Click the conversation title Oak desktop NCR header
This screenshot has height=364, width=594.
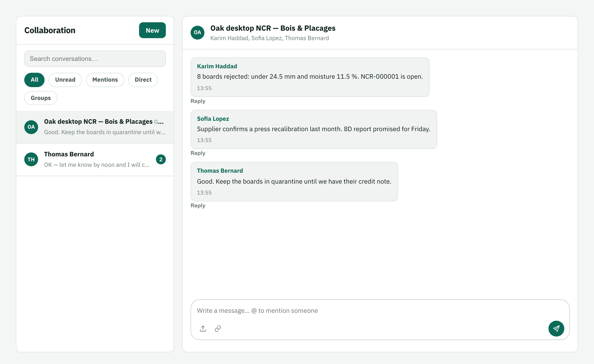coord(273,28)
